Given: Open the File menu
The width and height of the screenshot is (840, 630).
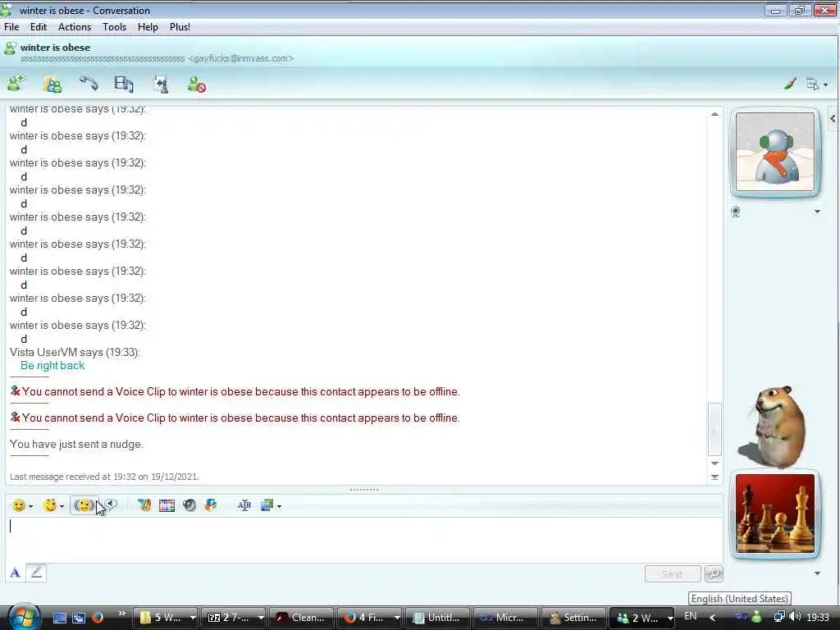Looking at the screenshot, I should click(x=11, y=27).
